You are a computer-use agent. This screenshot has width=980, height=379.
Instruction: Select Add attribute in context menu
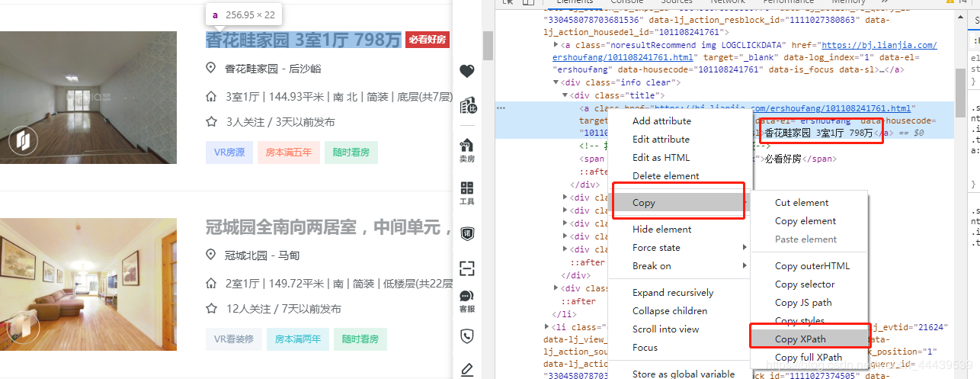point(661,120)
